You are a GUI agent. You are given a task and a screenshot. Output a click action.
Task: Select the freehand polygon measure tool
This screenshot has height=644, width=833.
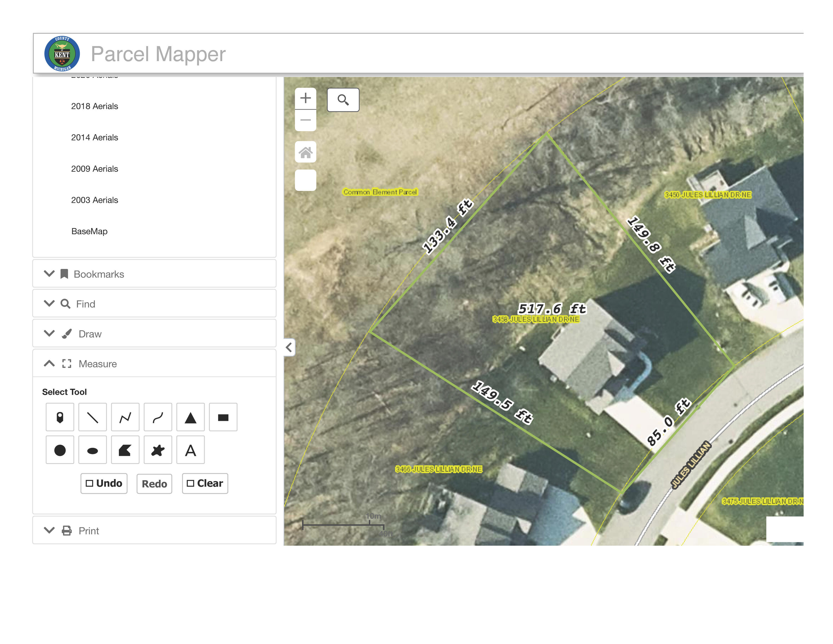158,450
